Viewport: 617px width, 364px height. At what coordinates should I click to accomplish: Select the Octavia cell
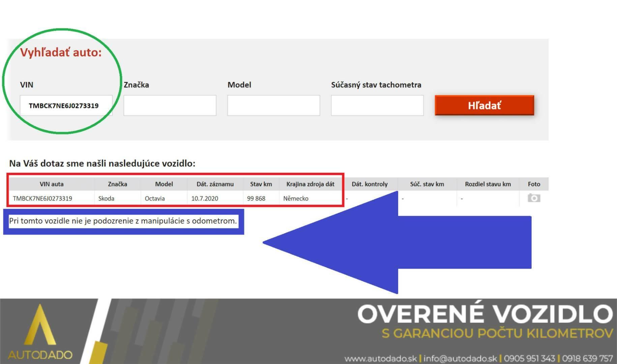click(155, 199)
